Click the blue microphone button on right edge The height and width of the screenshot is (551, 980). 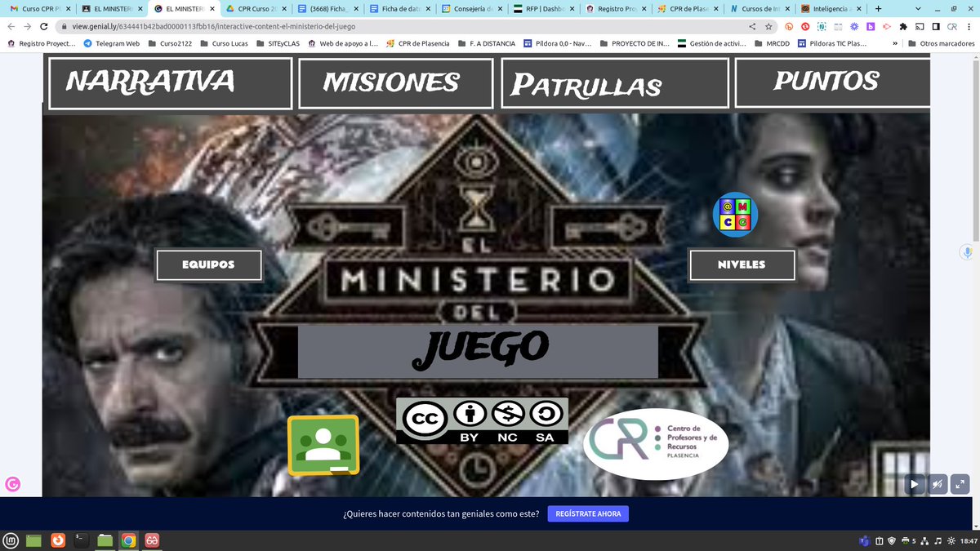tap(968, 252)
